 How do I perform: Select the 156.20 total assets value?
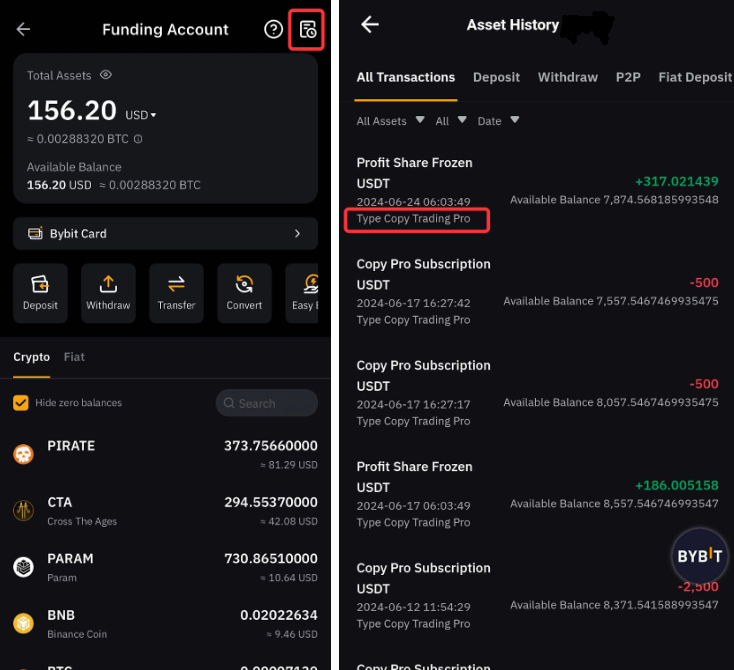click(x=72, y=110)
